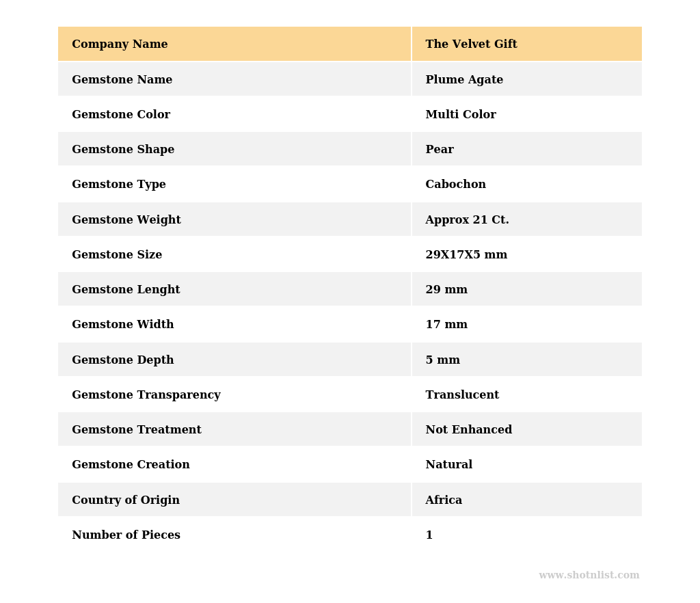Click the Gemstone Depth label
The image size is (700, 603).
tap(123, 360)
